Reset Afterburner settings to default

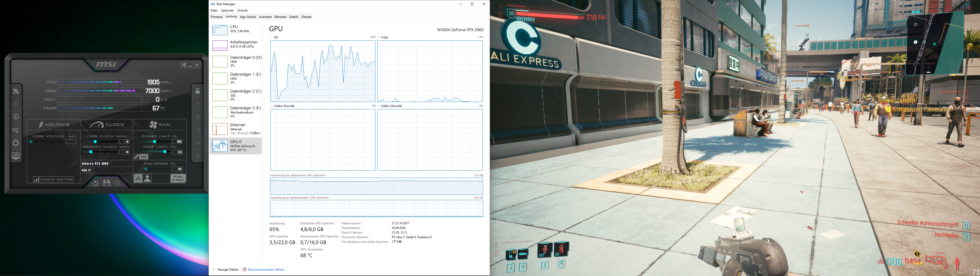tap(95, 183)
